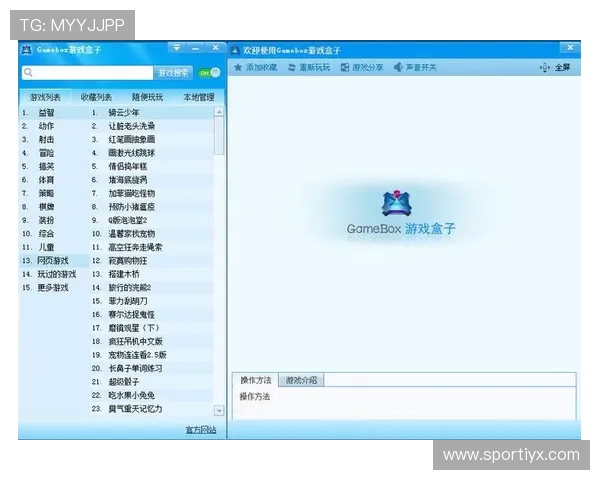600x480 pixels.
Task: Select category 10. 综合
Action: (54, 233)
